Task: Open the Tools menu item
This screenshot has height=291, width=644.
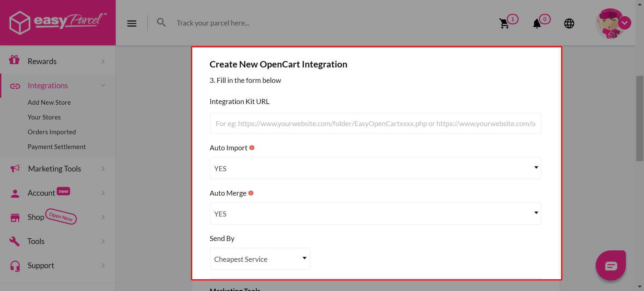Action: (58, 241)
